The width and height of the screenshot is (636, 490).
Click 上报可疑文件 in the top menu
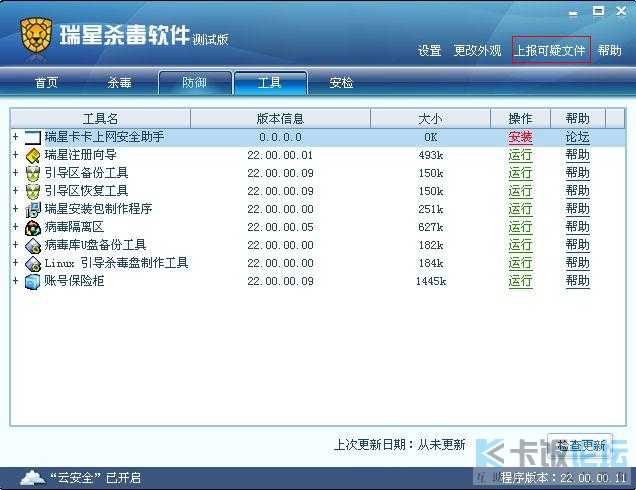coord(551,50)
